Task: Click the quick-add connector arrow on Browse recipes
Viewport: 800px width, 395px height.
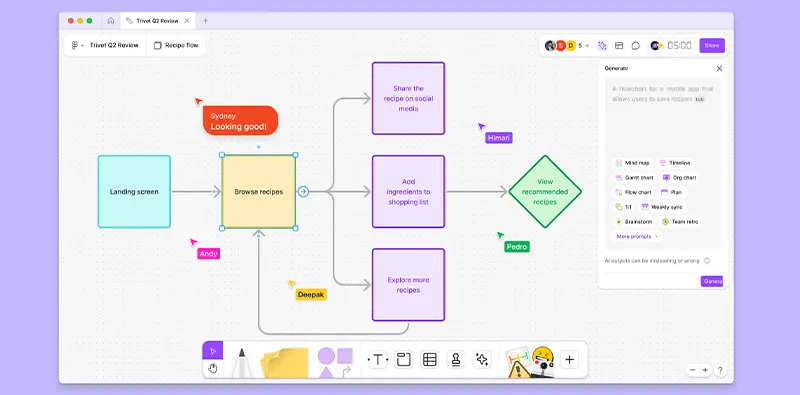Action: coord(303,192)
